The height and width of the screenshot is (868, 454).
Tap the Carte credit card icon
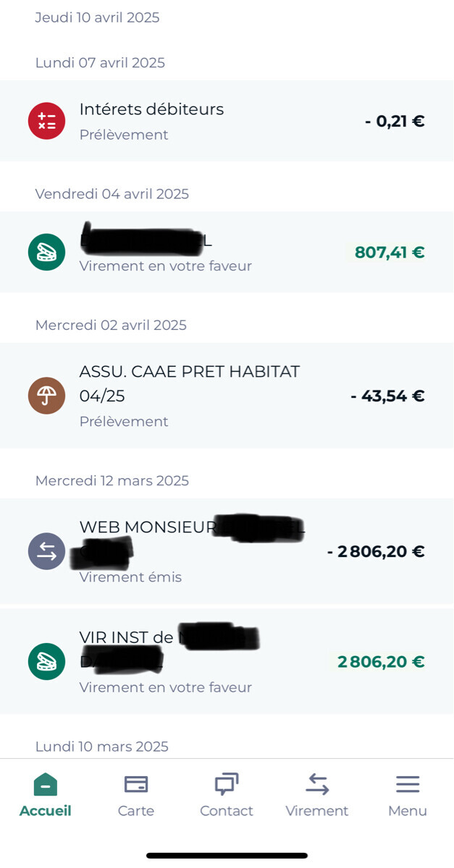136,784
